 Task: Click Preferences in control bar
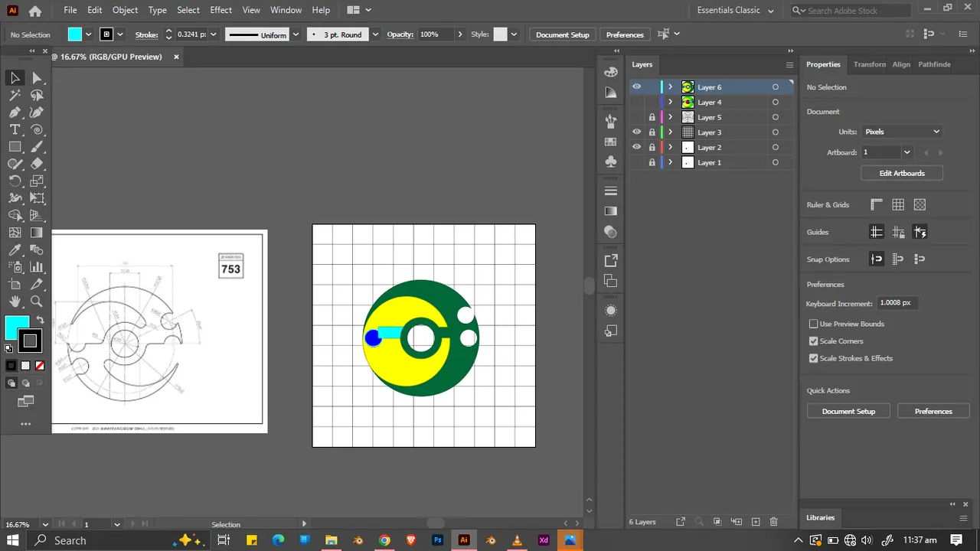click(625, 34)
